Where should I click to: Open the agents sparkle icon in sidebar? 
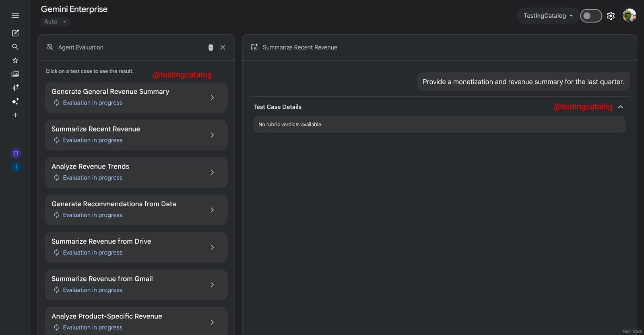pos(15,101)
